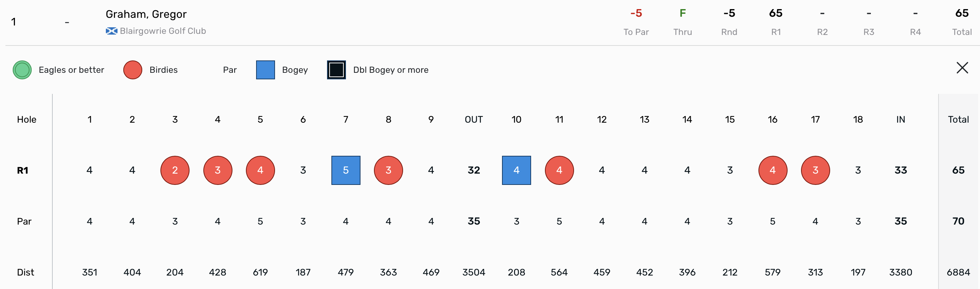Click the green Eagles or better legend circle
Viewport: 980px width, 289px height.
click(x=22, y=70)
